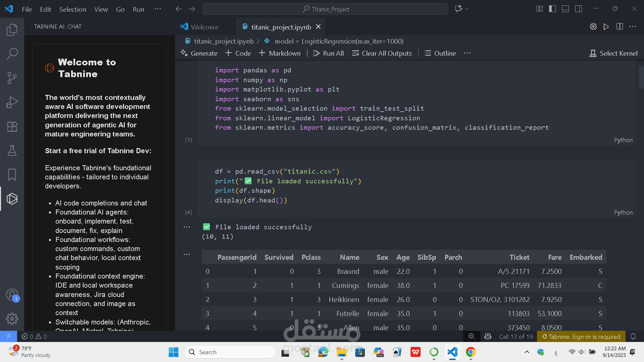This screenshot has width=644, height=362.
Task: Click the Tabnine sign-in required status item
Action: pos(581,337)
